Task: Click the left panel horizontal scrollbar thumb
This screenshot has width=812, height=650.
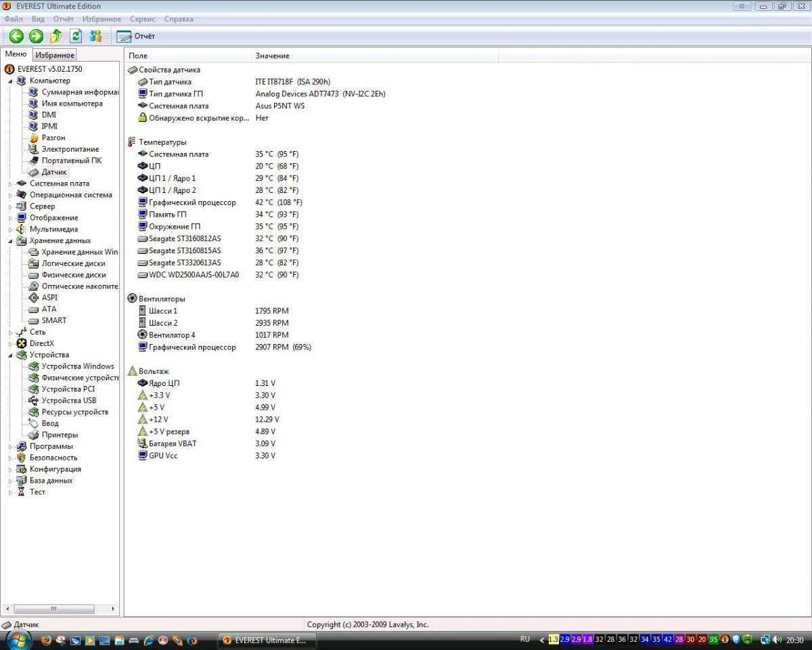Action: [x=54, y=609]
